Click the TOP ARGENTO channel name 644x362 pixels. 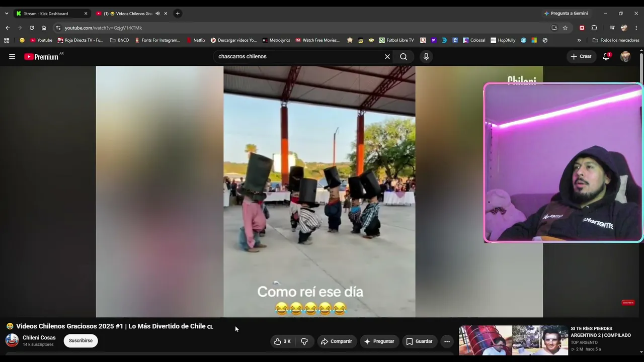[x=584, y=343]
